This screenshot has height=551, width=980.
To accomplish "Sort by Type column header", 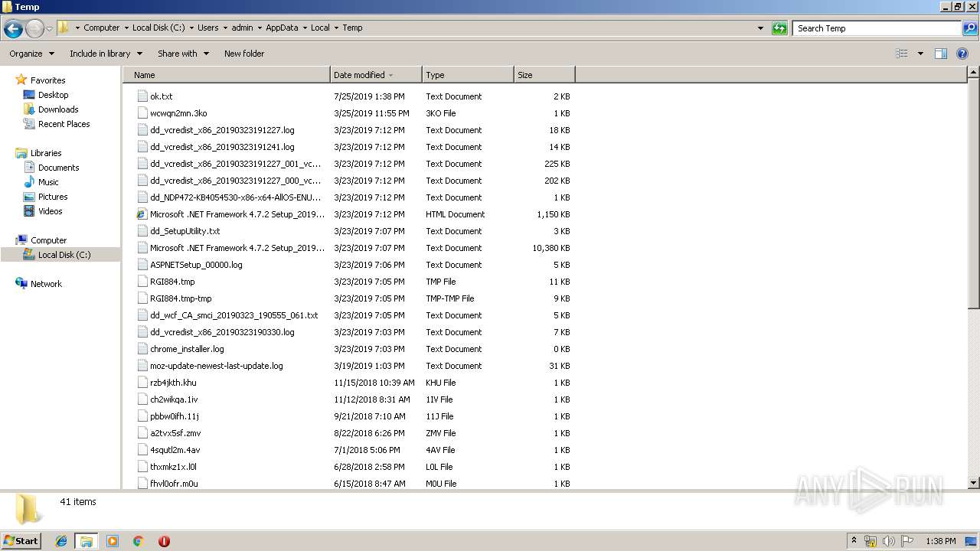I will click(468, 75).
